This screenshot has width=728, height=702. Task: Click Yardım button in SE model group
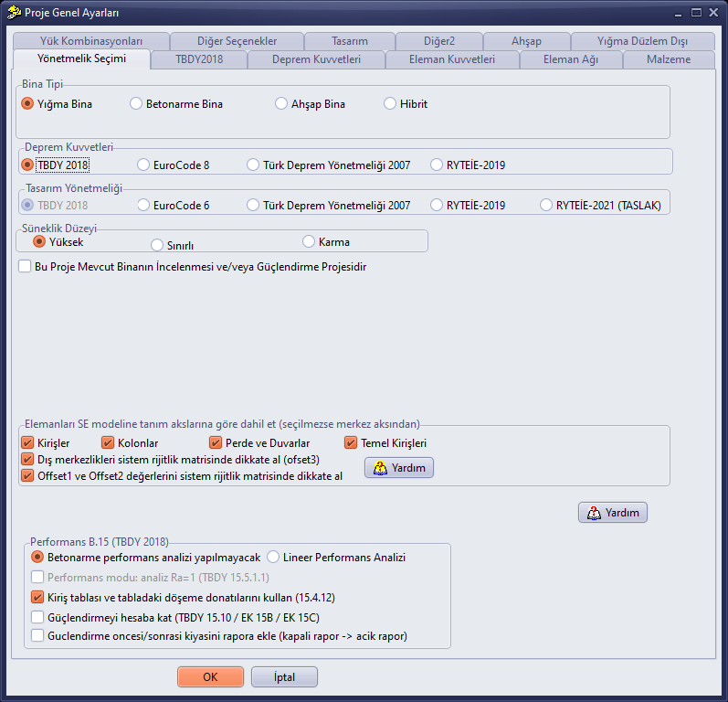coord(399,467)
